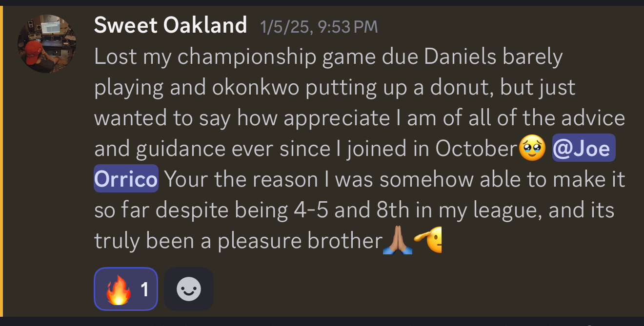Click the 1/5/25, 9:53 PM timestamp

coord(319,27)
